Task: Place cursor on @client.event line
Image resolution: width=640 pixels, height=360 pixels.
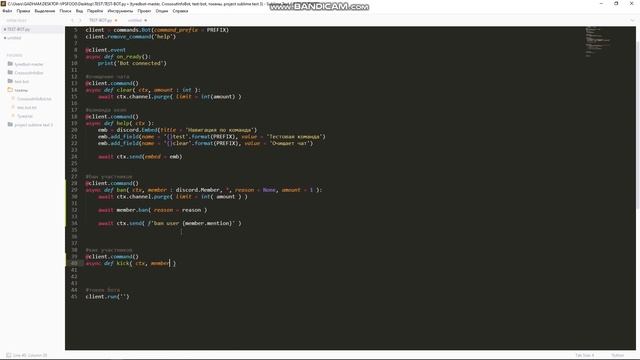Action: 106,50
